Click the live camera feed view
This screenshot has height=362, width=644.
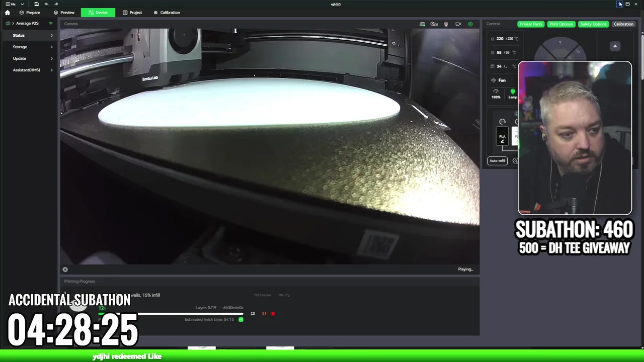tap(270, 146)
